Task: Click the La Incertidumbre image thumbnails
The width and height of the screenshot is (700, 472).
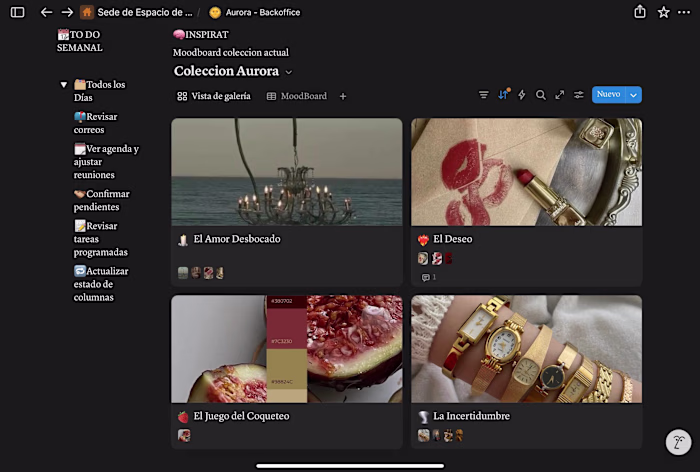Action: coord(441,435)
